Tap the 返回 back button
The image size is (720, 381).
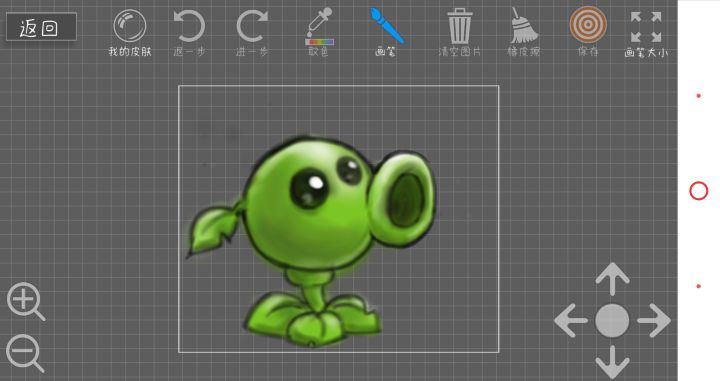(x=41, y=27)
